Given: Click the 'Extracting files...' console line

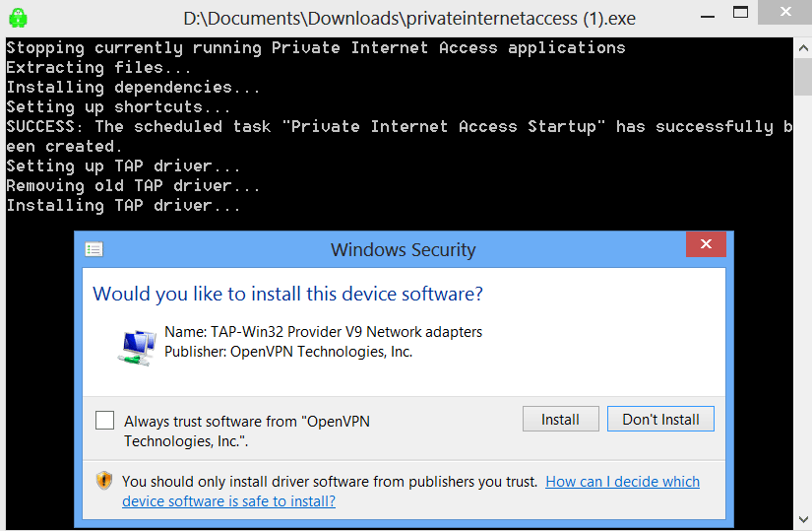Looking at the screenshot, I should pyautogui.click(x=98, y=68).
